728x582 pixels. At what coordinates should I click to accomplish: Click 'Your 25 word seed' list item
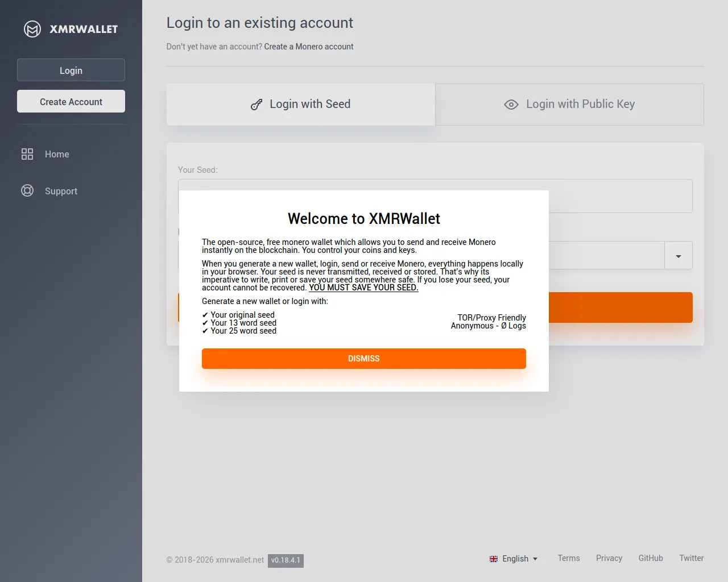coord(239,331)
